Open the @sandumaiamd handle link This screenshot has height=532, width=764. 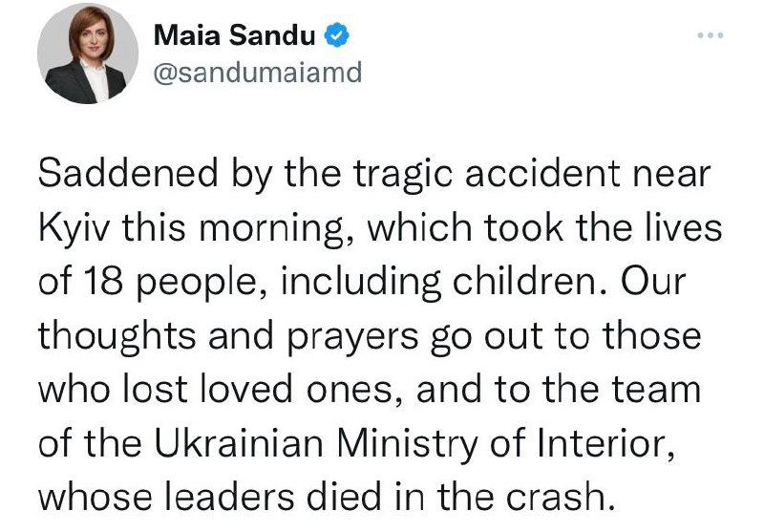pyautogui.click(x=258, y=73)
